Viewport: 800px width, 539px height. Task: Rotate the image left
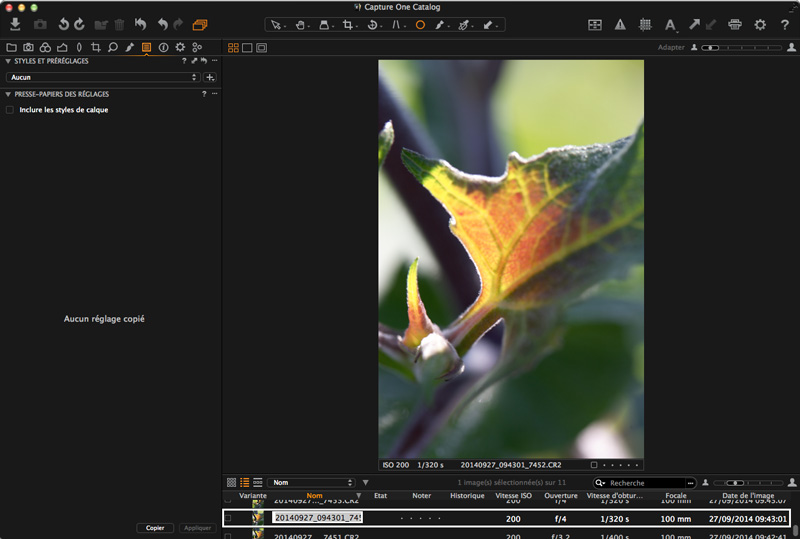point(63,24)
